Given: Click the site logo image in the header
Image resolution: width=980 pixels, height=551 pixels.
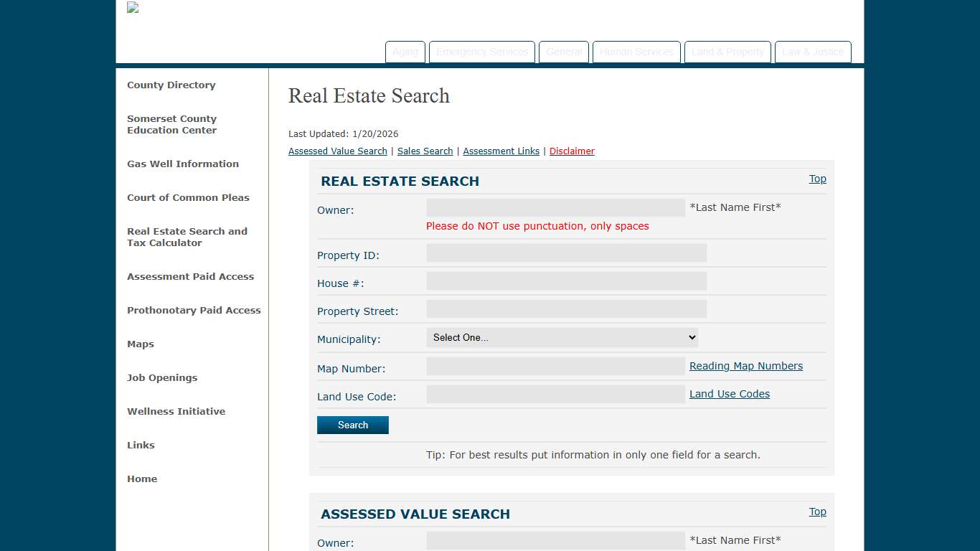Looking at the screenshot, I should [x=133, y=8].
